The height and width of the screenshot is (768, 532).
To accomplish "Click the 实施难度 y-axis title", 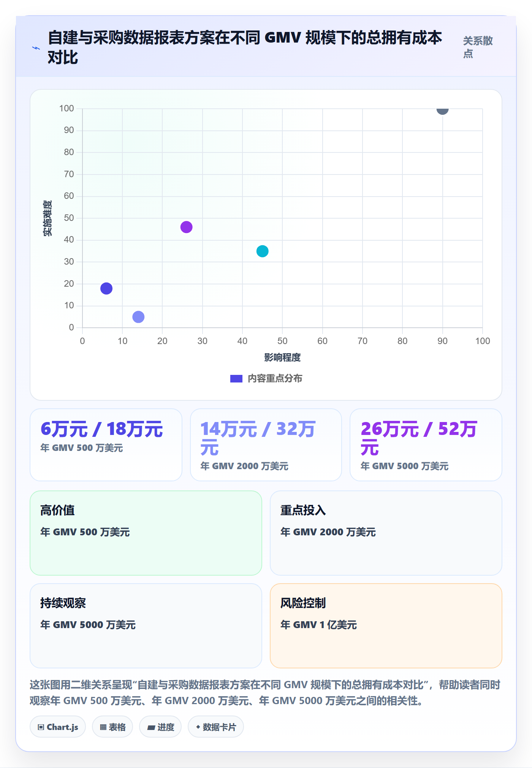I will click(47, 218).
